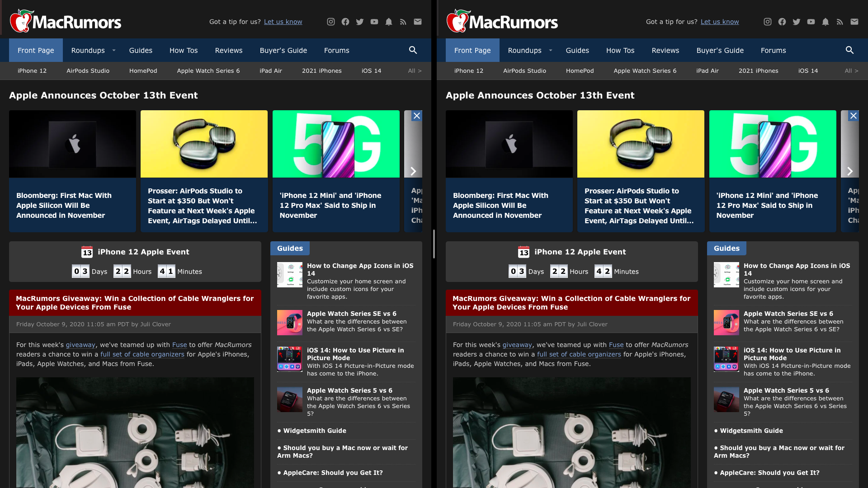Select Front Page tab in left window
The width and height of the screenshot is (868, 488).
[x=36, y=50]
